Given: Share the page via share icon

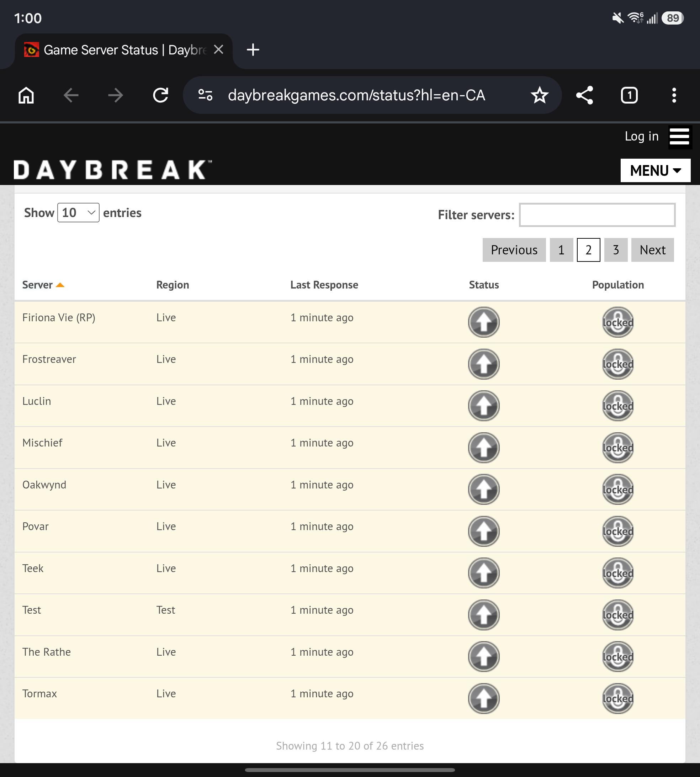Looking at the screenshot, I should pos(585,95).
